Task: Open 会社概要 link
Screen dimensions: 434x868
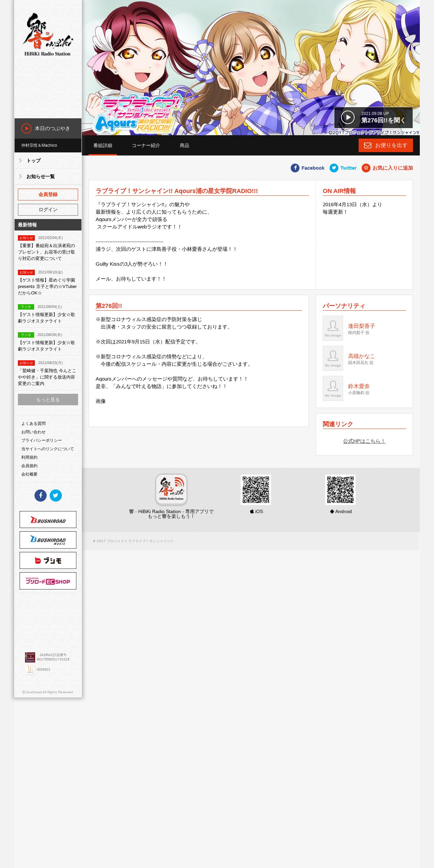Action: pos(29,474)
